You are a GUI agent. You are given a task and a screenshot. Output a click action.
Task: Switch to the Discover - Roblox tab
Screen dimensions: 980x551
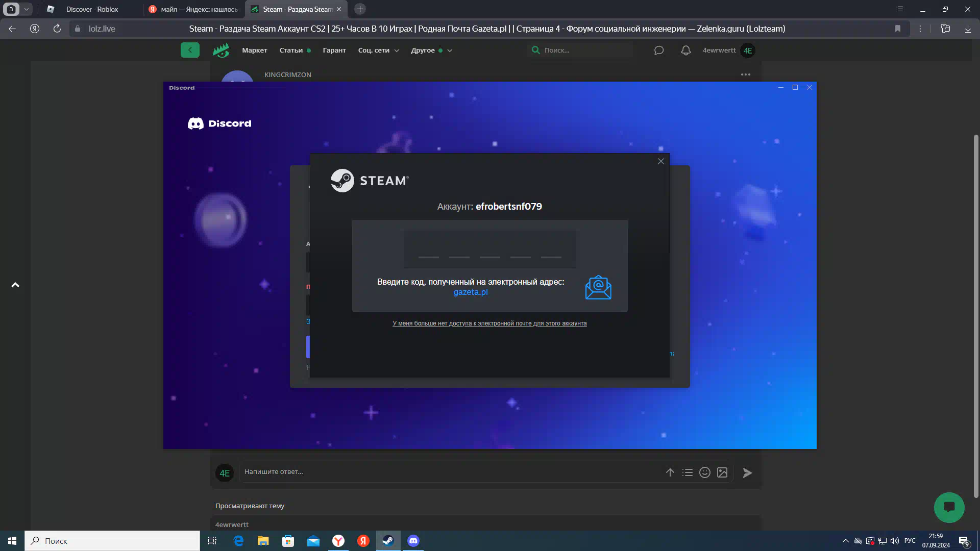tap(92, 9)
